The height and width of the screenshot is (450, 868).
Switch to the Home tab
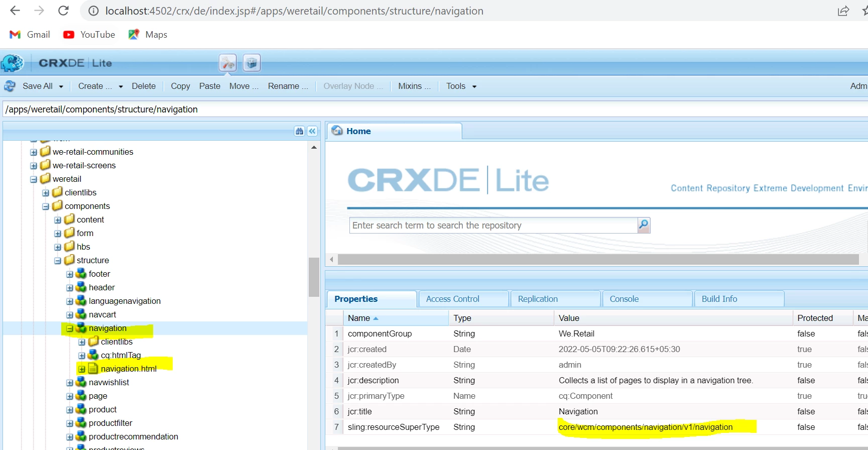395,131
